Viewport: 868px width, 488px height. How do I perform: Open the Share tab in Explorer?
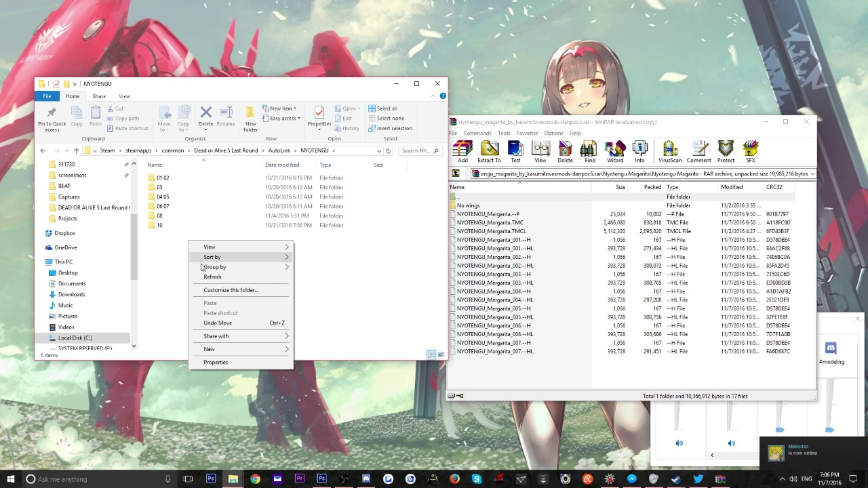coord(99,96)
